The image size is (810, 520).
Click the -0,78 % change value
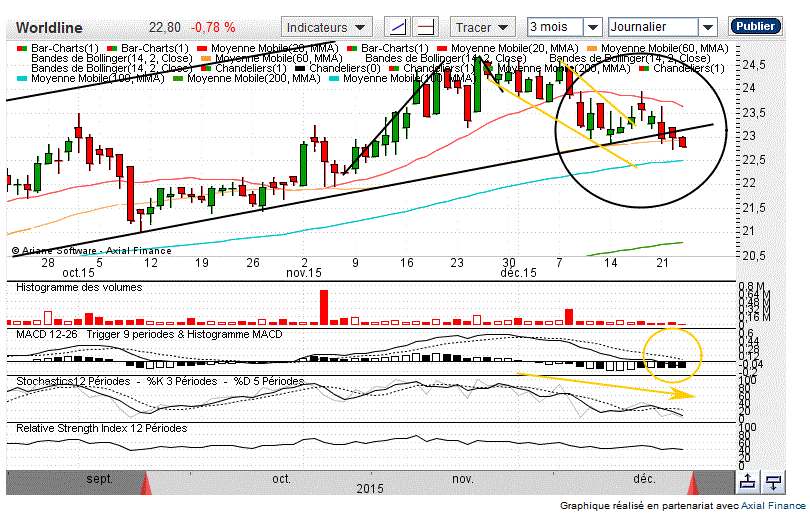(x=213, y=27)
